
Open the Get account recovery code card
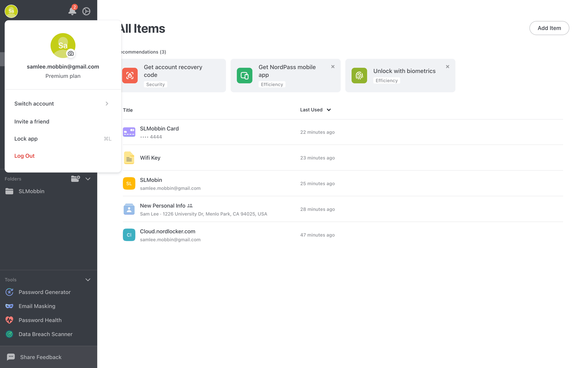(x=173, y=75)
